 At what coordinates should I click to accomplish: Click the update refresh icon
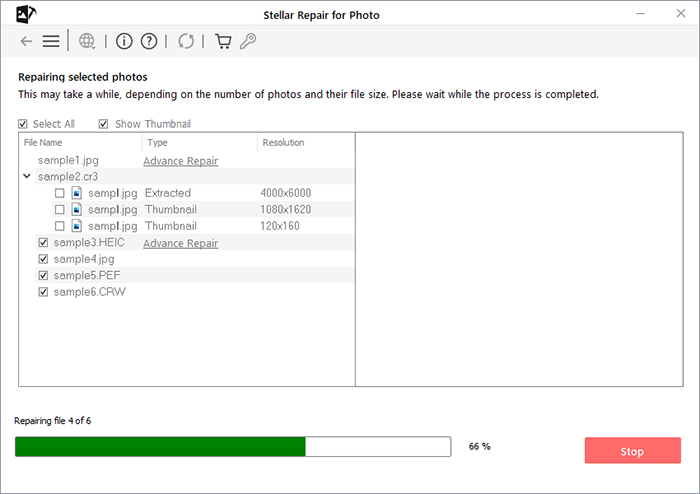(186, 42)
